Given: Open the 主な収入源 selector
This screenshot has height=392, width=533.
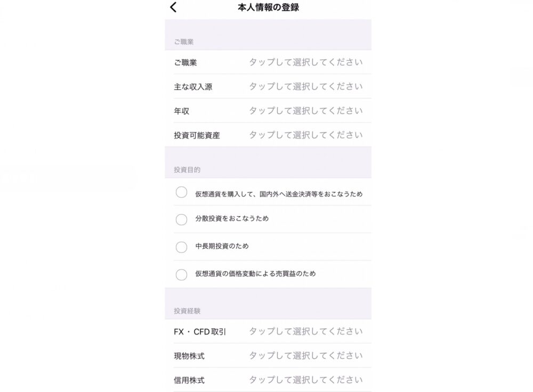Looking at the screenshot, I should click(268, 86).
